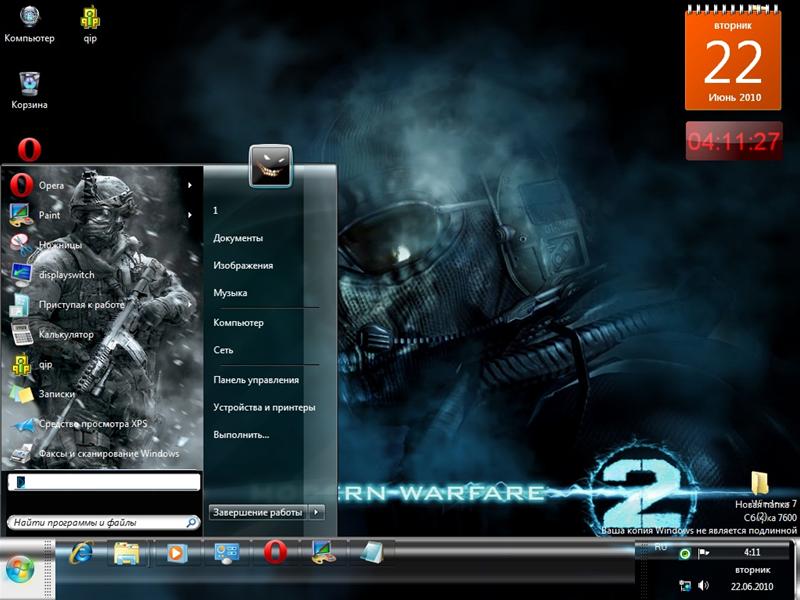This screenshot has width=800, height=600.
Task: Open displayswitch in the Start menu
Action: [x=101, y=274]
